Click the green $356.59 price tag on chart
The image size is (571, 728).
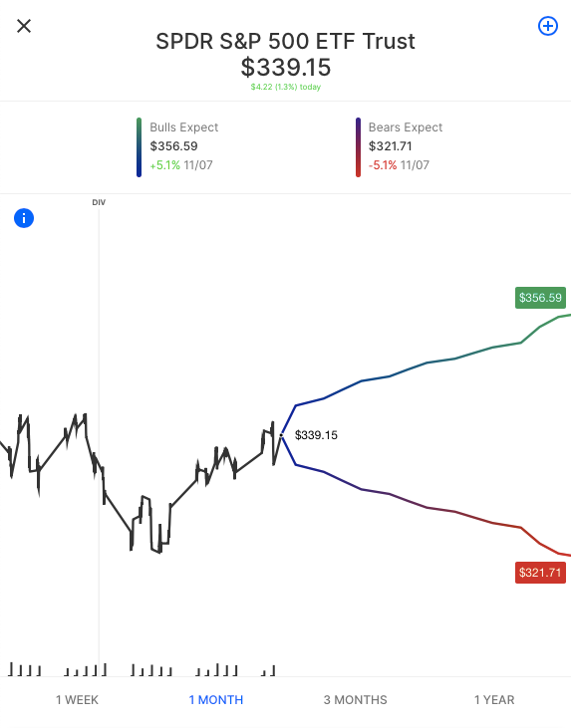[540, 298]
